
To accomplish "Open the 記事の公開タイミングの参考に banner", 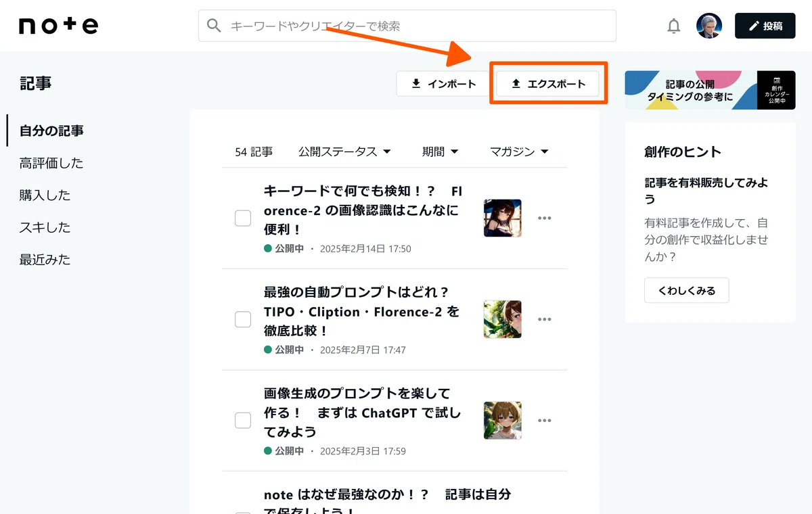I will [x=710, y=90].
